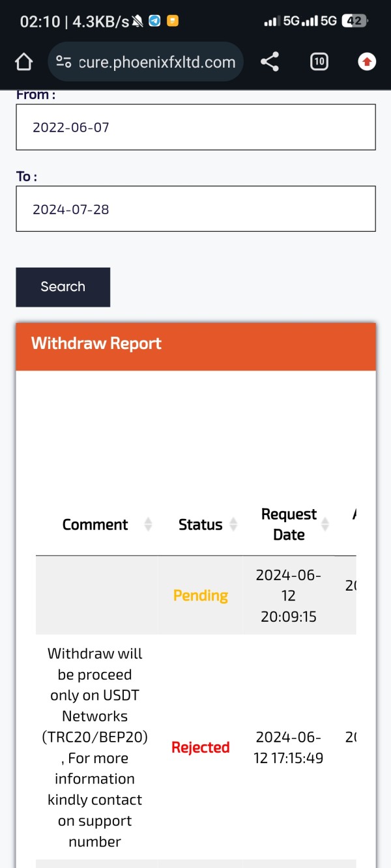Click the Search button
391x868 pixels.
(63, 287)
